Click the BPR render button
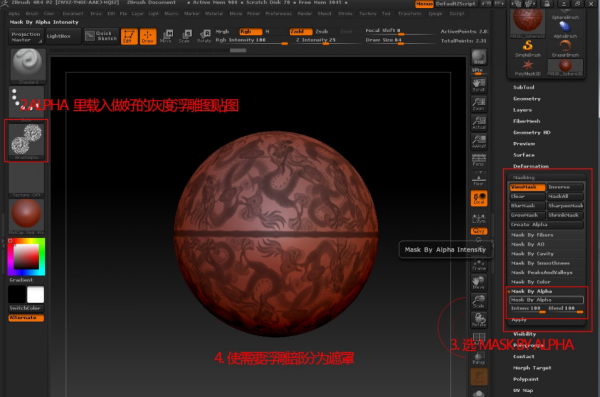The height and width of the screenshot is (397, 600). tap(479, 57)
